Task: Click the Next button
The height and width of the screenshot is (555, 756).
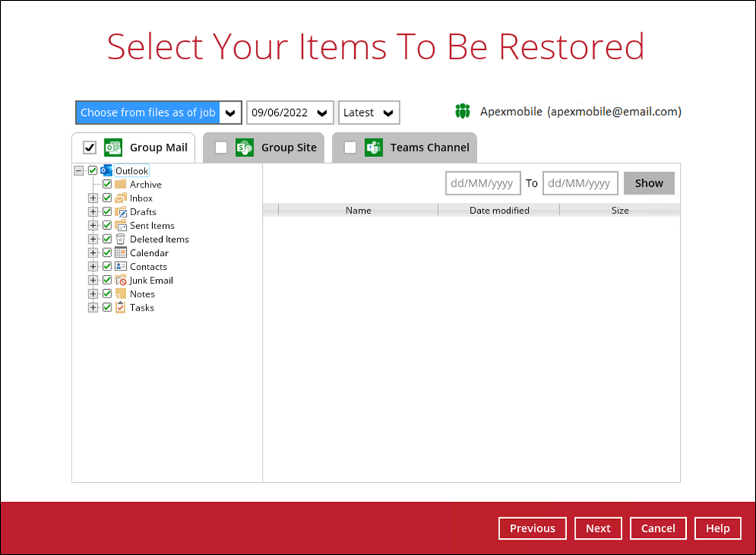Action: pos(598,528)
